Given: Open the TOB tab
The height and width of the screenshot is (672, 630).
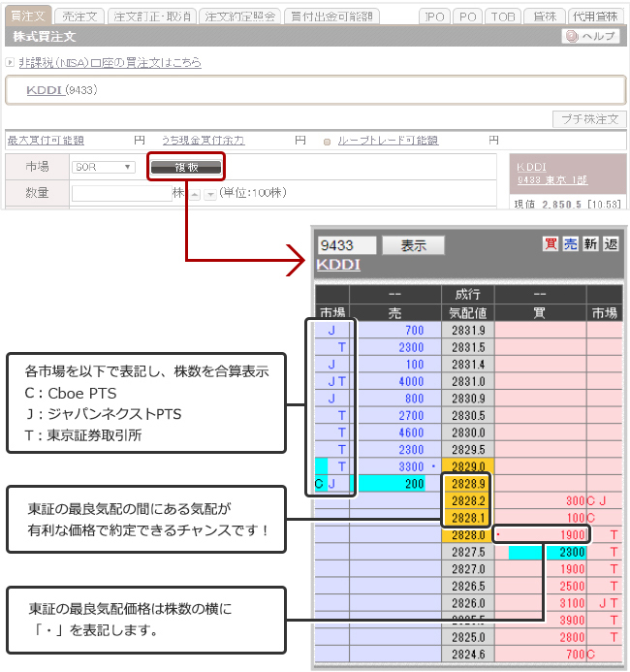Looking at the screenshot, I should tap(503, 16).
